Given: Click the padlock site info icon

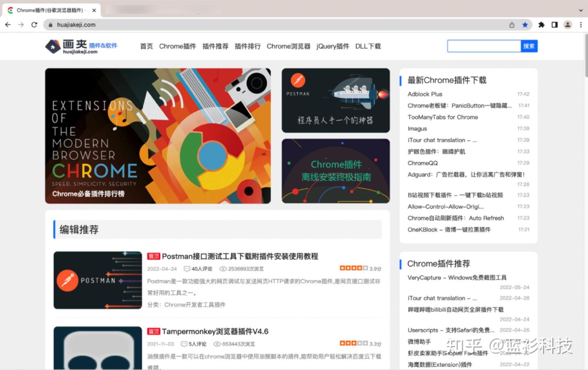Looking at the screenshot, I should [50, 25].
